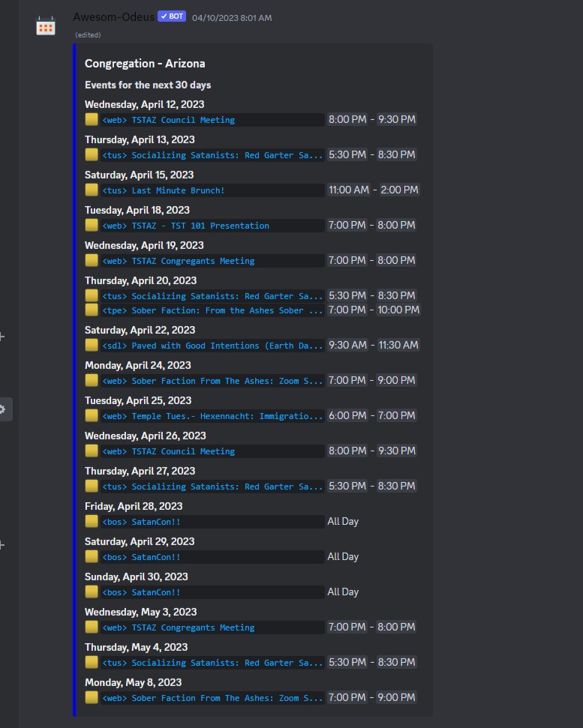Image resolution: width=583 pixels, height=728 pixels.
Task: Click the 04/10/2023 8:01 AM timestamp
Action: pyautogui.click(x=232, y=18)
